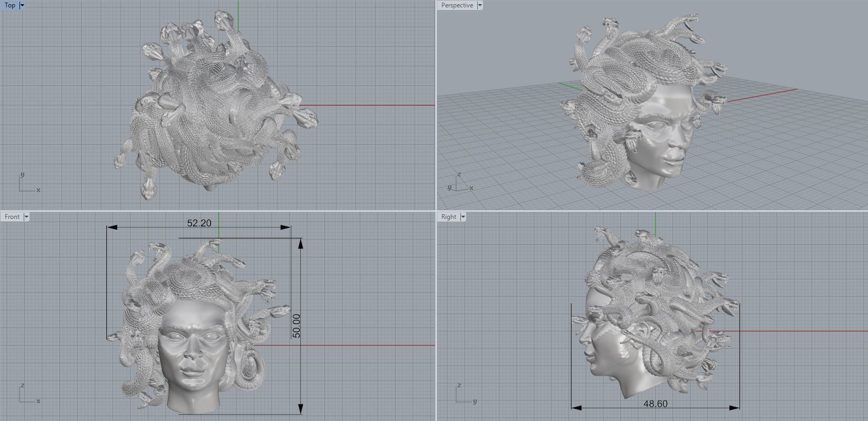Activate the Perspective viewport title label

(457, 5)
